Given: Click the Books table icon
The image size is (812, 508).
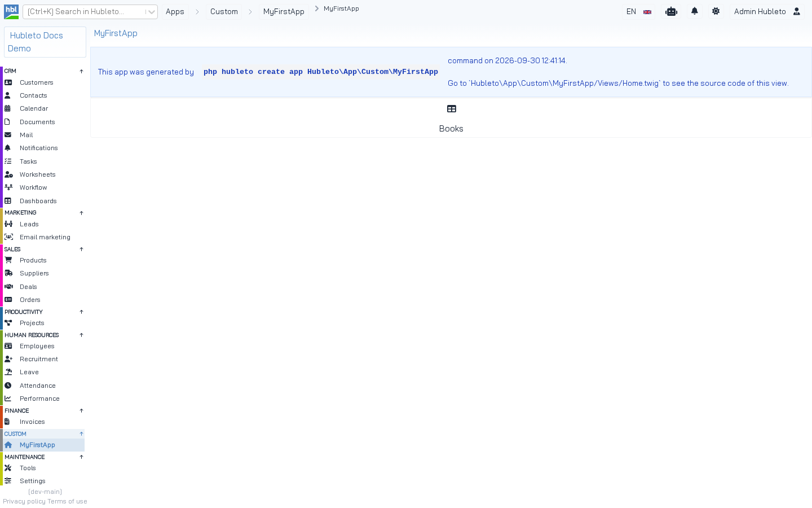Looking at the screenshot, I should (451, 109).
